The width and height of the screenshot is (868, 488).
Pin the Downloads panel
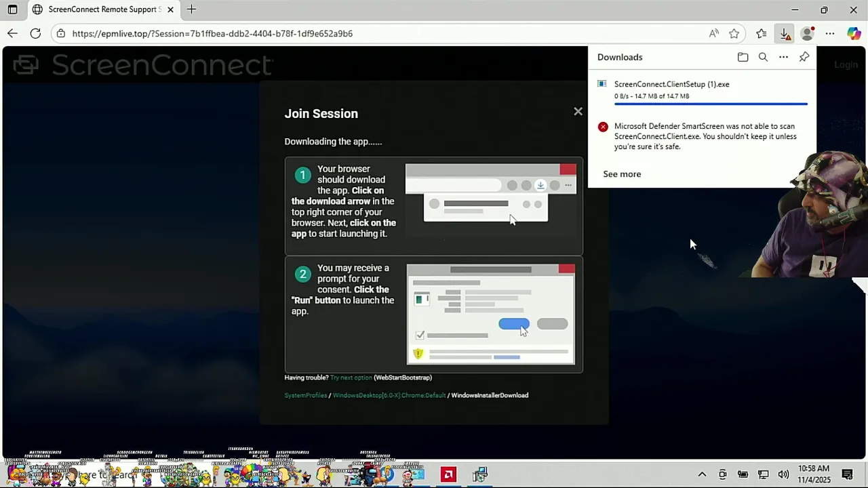click(804, 58)
